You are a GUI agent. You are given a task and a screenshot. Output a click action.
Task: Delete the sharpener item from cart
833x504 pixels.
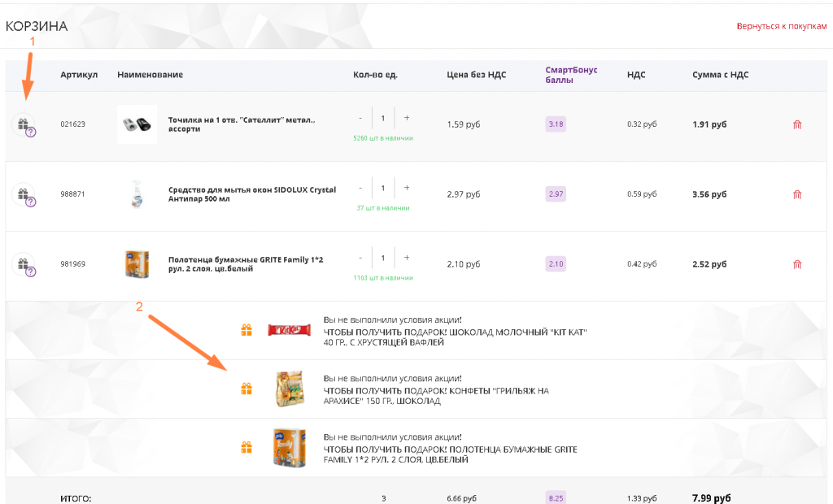797,124
